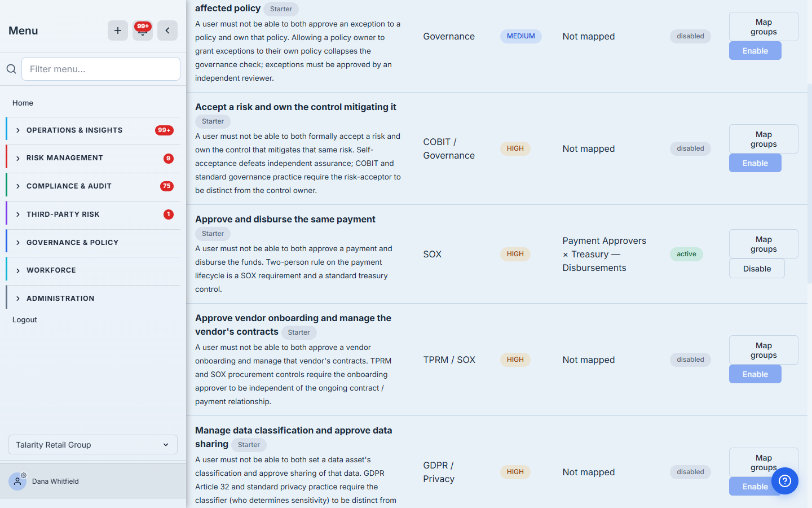
Task: Enable the Accept a risk rule
Action: (755, 163)
